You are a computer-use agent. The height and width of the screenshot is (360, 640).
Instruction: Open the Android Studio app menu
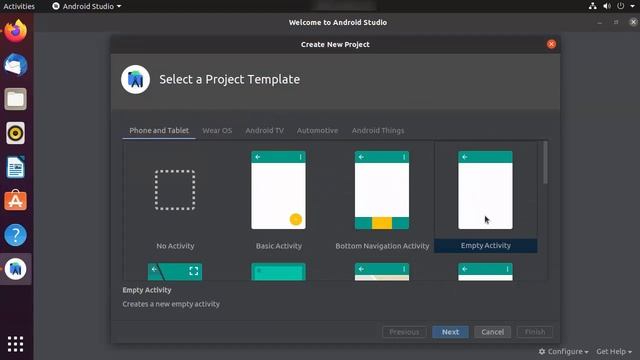87,6
